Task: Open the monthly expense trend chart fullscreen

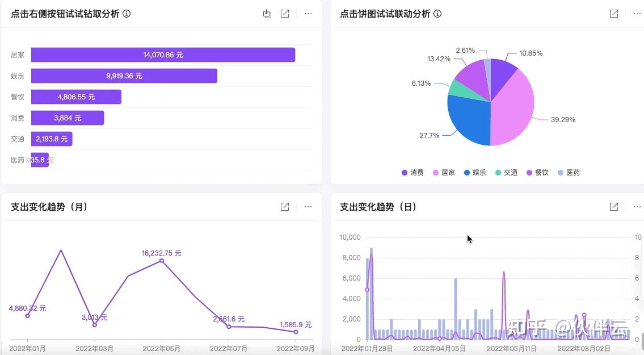Action: pyautogui.click(x=285, y=207)
